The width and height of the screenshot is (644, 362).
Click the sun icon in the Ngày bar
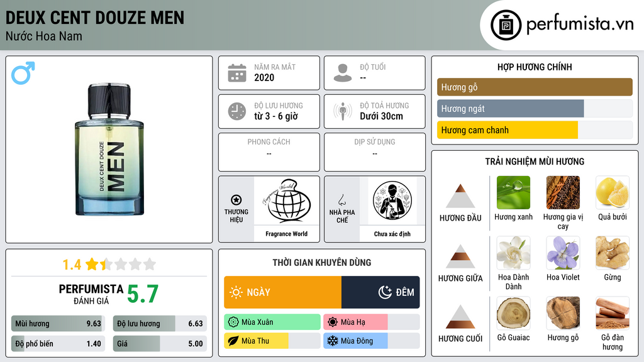(236, 292)
